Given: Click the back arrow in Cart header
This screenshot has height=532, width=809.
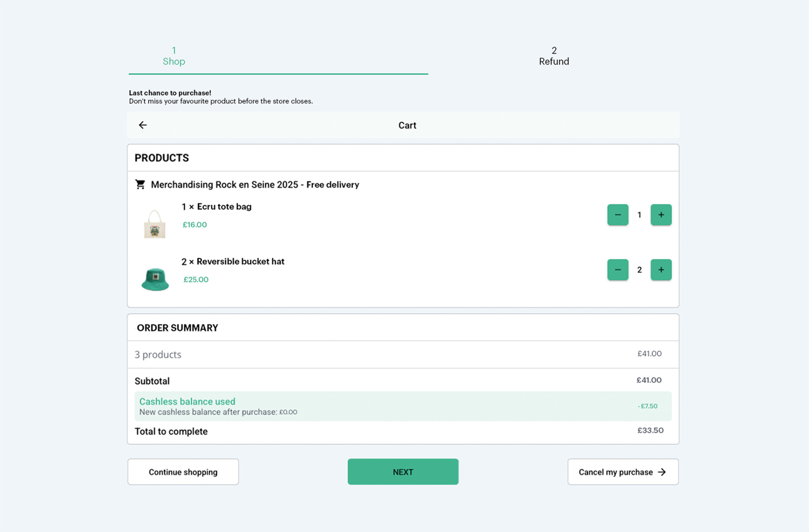Looking at the screenshot, I should tap(143, 125).
